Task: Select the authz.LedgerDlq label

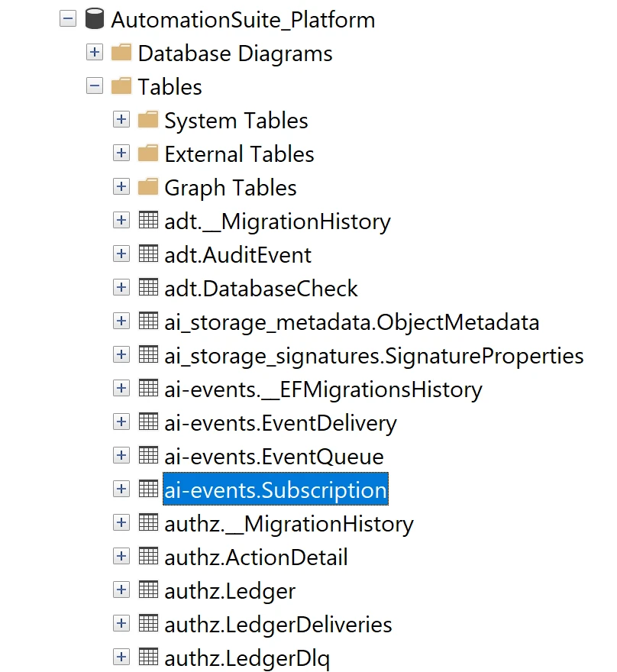Action: (247, 659)
